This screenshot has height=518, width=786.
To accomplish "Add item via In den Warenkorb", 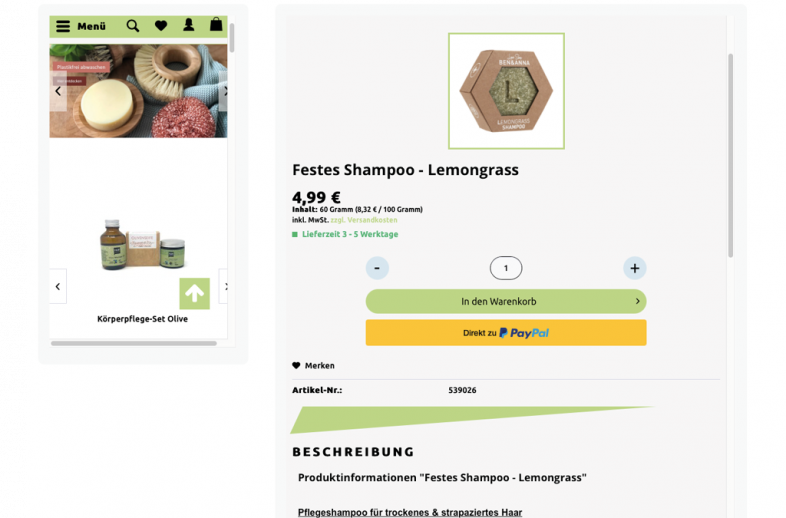I will (x=506, y=301).
